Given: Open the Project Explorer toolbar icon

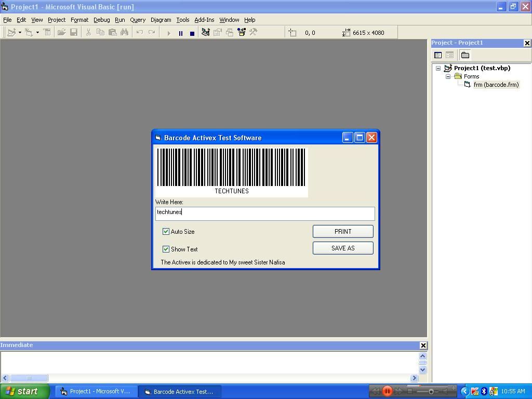Looking at the screenshot, I should pos(205,32).
